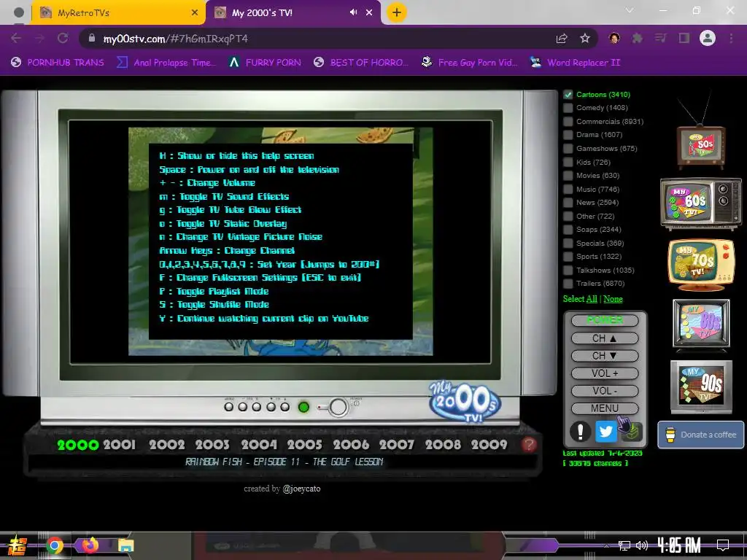Check the Comedy (1408) checkbox

568,108
